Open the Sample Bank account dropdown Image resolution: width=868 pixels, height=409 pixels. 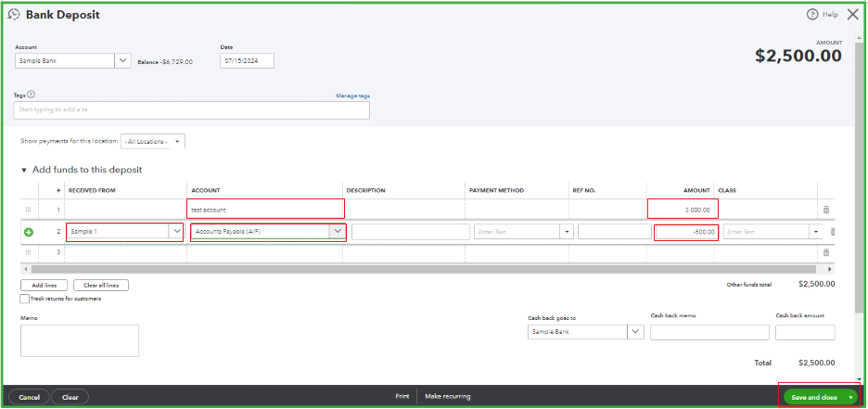pos(122,61)
